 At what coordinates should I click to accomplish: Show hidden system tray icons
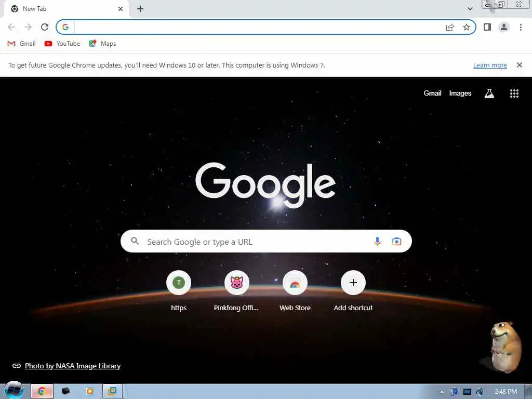coord(442,392)
